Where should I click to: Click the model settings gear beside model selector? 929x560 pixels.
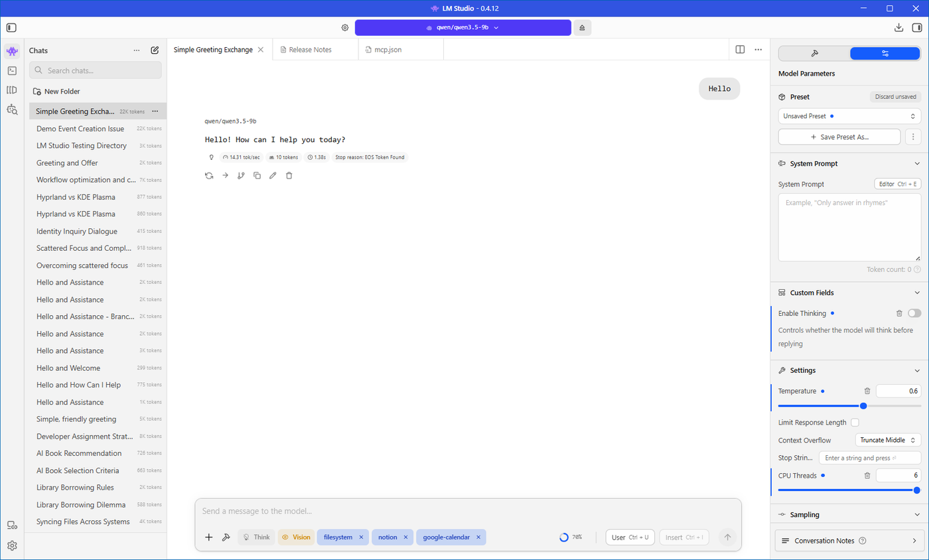coord(345,28)
